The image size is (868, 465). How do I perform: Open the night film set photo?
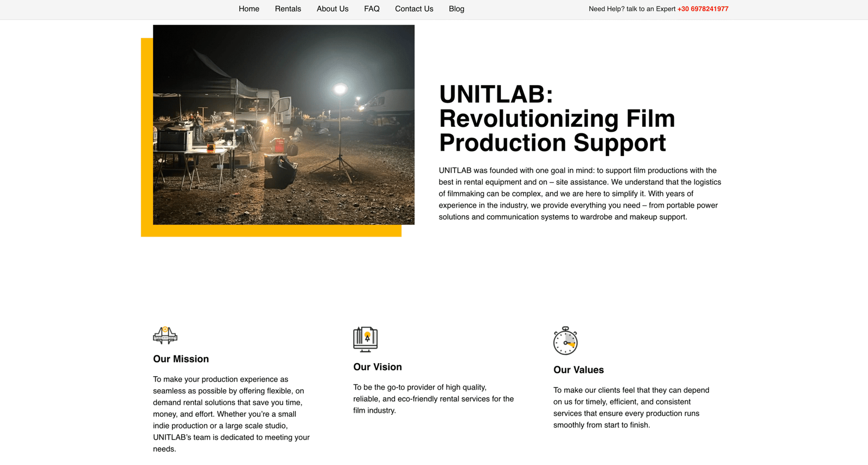pos(284,125)
